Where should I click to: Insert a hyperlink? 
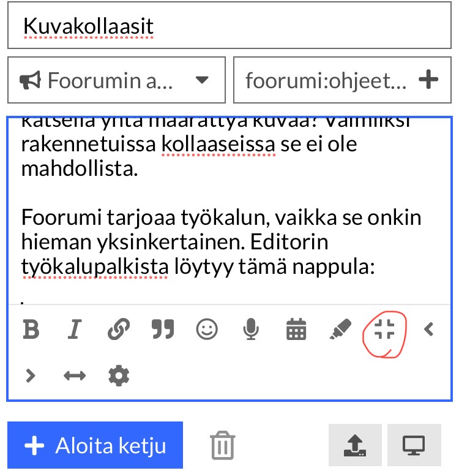(x=118, y=330)
